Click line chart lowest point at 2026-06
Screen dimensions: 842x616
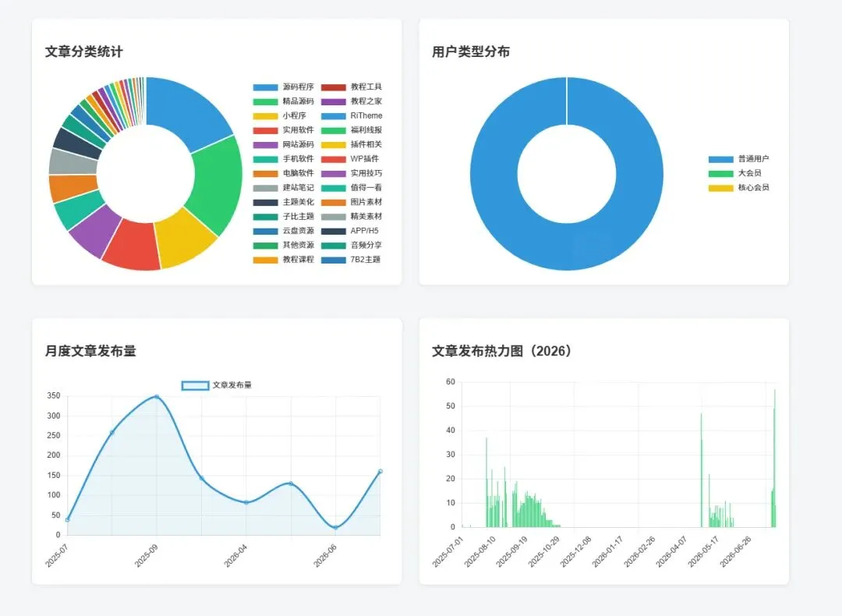pyautogui.click(x=335, y=527)
